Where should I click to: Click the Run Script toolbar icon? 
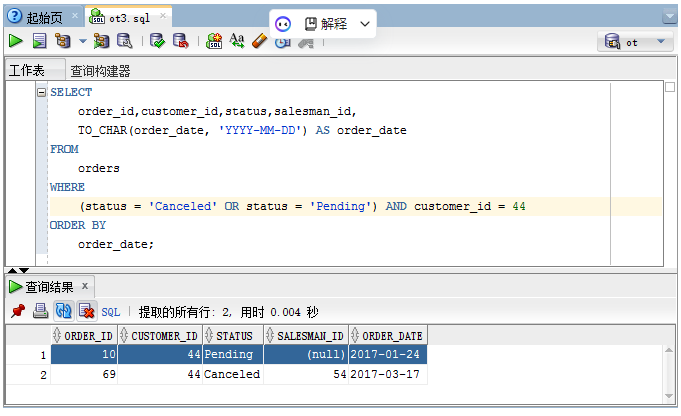(39, 41)
